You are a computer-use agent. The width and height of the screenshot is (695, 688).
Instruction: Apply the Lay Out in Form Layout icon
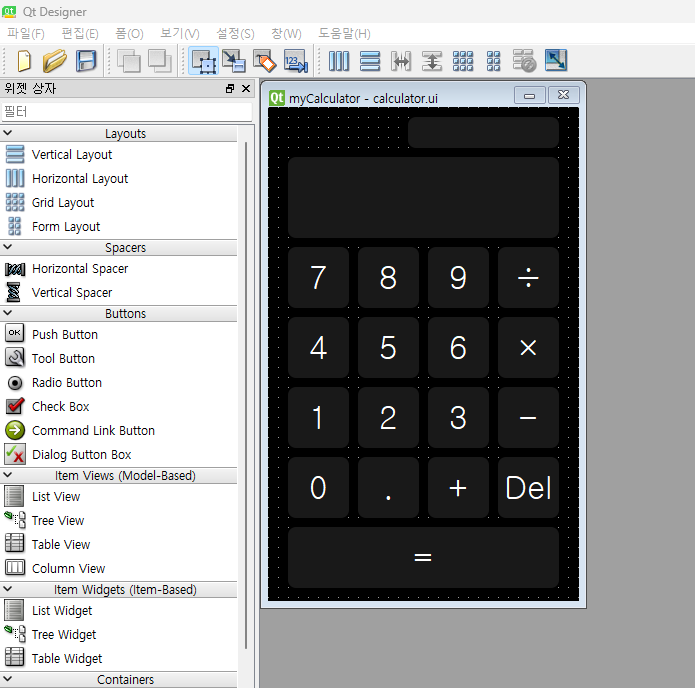493,61
